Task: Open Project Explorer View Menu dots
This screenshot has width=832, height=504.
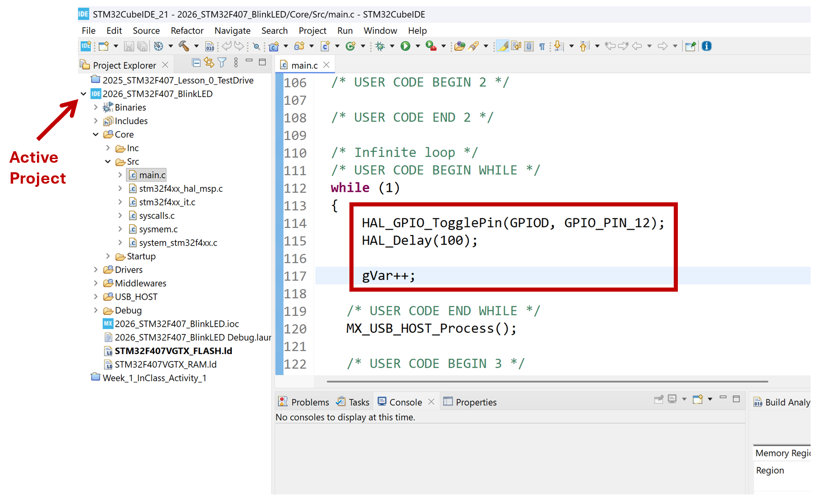Action: (236, 63)
